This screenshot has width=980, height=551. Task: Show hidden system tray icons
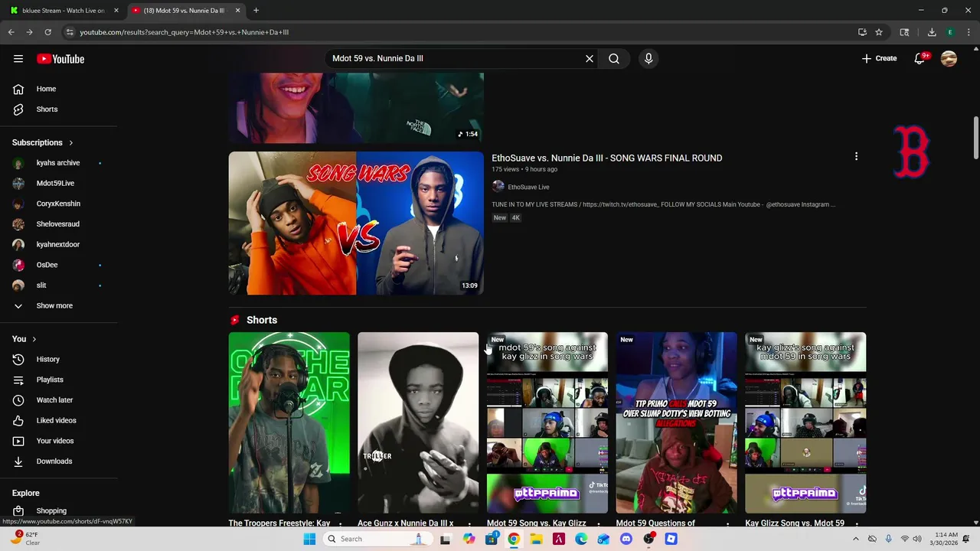[x=856, y=539]
